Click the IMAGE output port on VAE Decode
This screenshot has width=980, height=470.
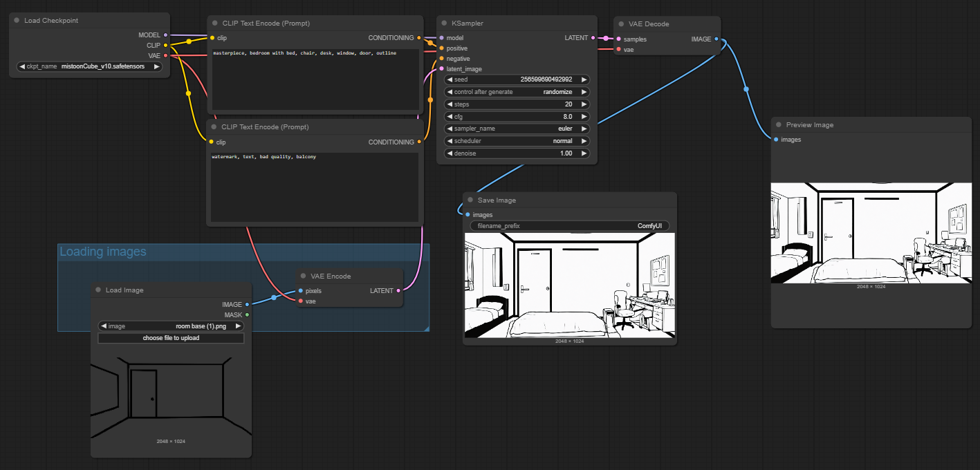click(716, 39)
